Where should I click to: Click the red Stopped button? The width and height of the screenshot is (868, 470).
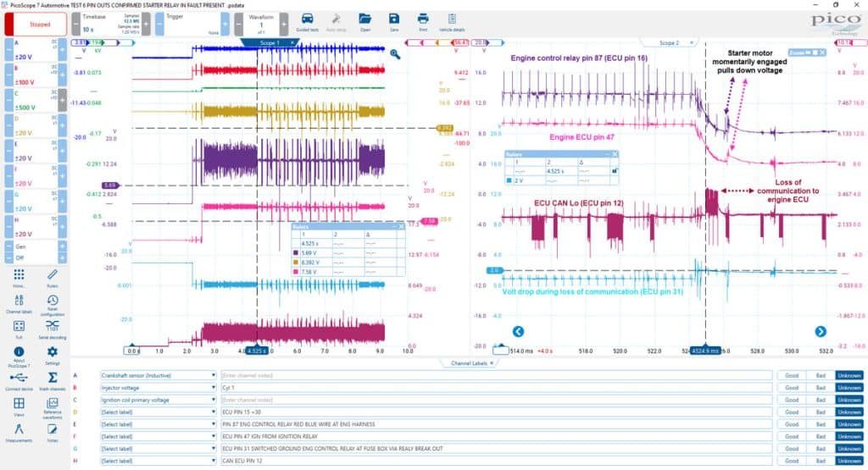tap(36, 25)
